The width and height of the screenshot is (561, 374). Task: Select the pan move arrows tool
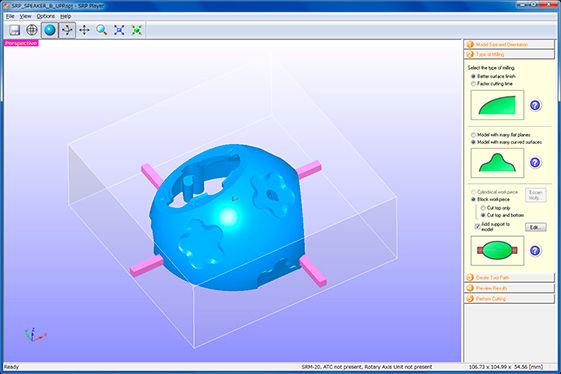click(x=84, y=30)
